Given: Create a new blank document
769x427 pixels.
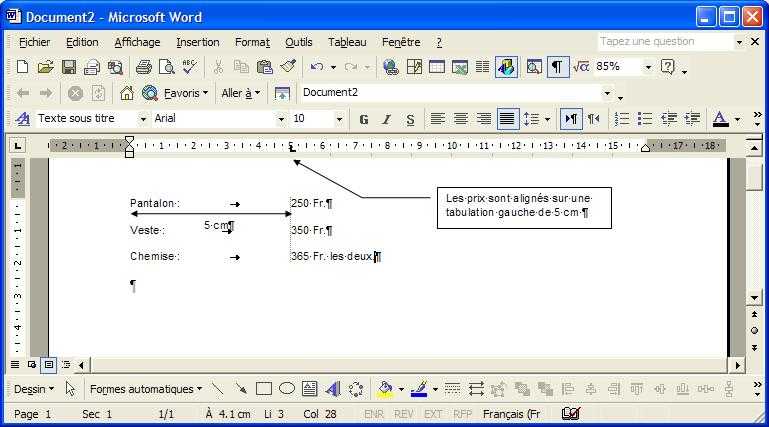Looking at the screenshot, I should tap(22, 67).
